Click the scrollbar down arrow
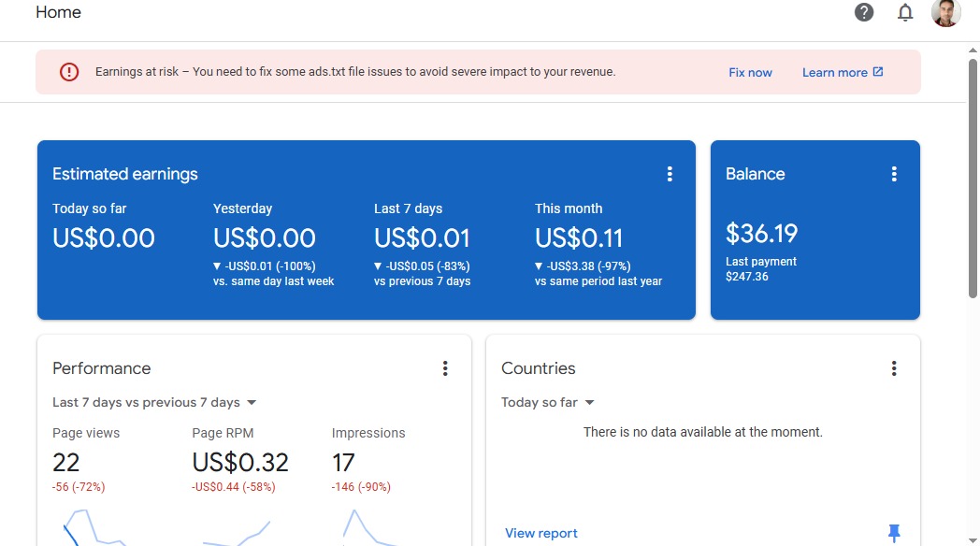This screenshot has width=980, height=546. (x=973, y=540)
